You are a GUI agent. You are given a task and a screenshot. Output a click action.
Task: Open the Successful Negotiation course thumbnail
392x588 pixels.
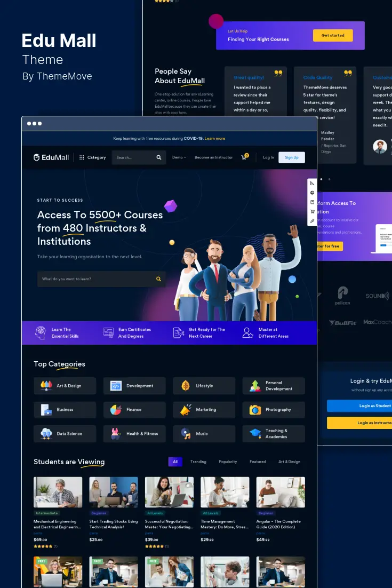(x=170, y=492)
